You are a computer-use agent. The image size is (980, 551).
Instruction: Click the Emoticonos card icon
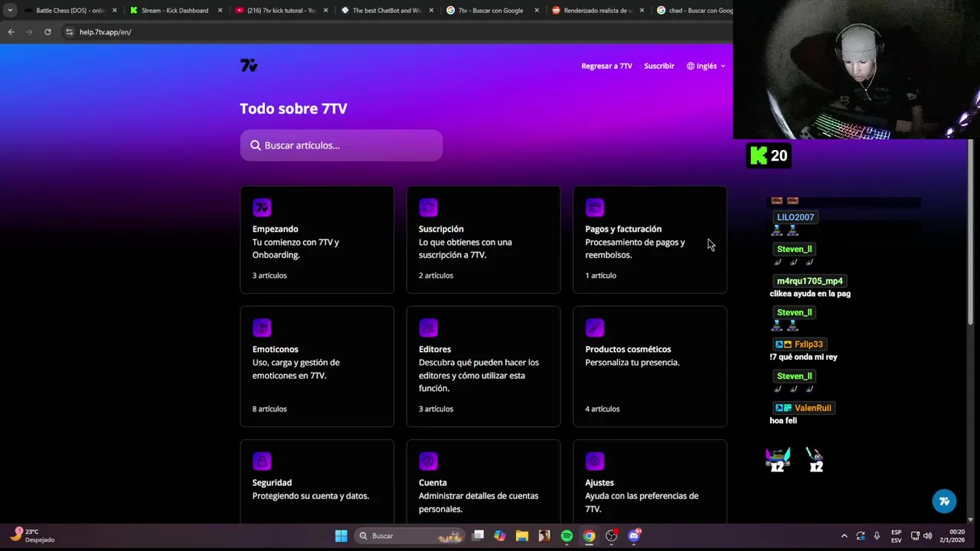(x=262, y=328)
